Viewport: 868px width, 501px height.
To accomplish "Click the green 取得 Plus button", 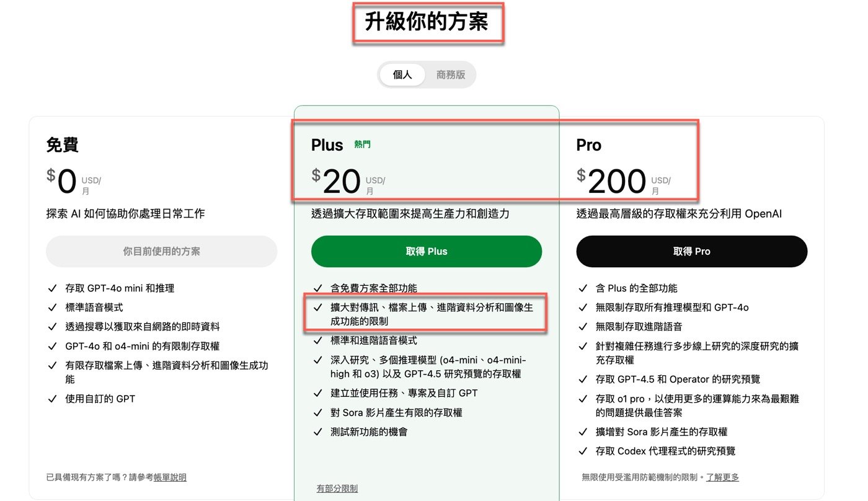I will [427, 251].
